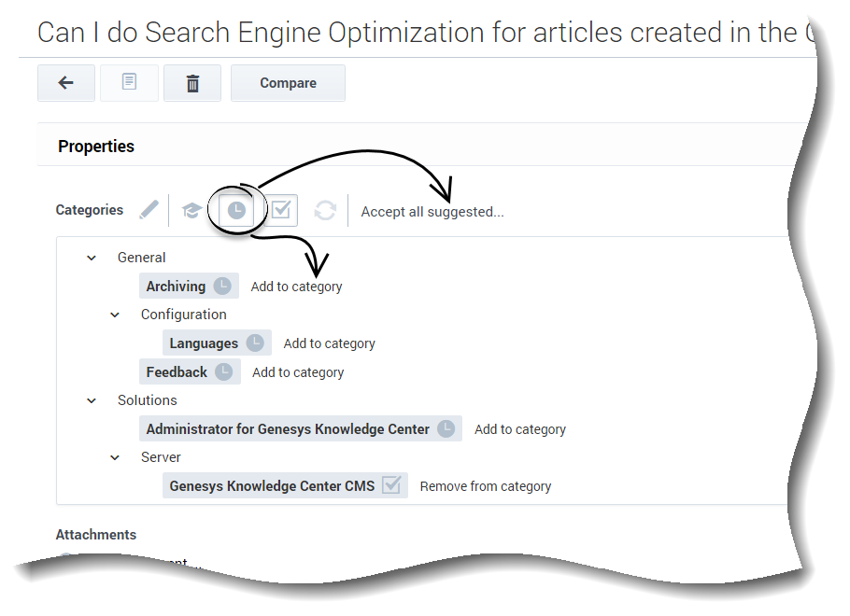Click Remove from category link

485,486
